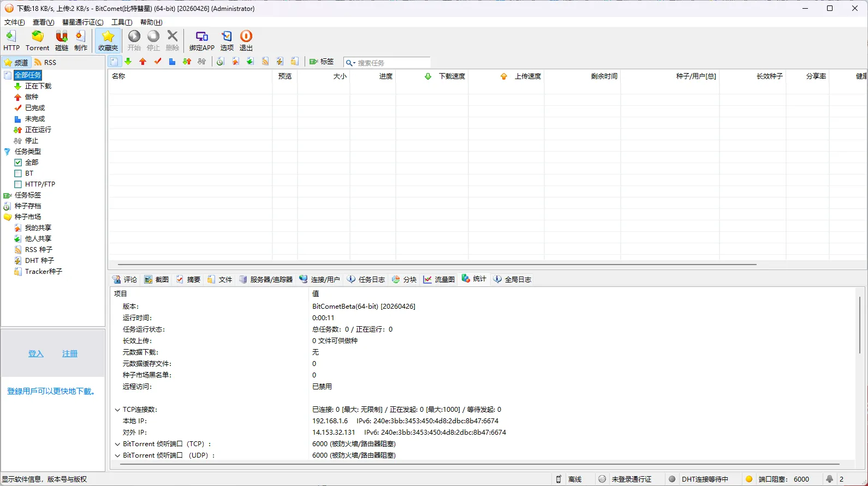This screenshot has height=486, width=868.
Task: Open the 流量图 details tab
Action: click(x=439, y=279)
